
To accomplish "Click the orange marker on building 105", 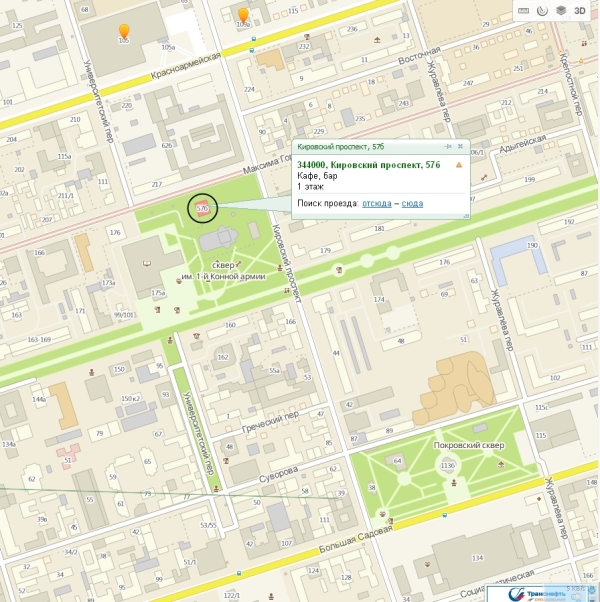I will [124, 31].
